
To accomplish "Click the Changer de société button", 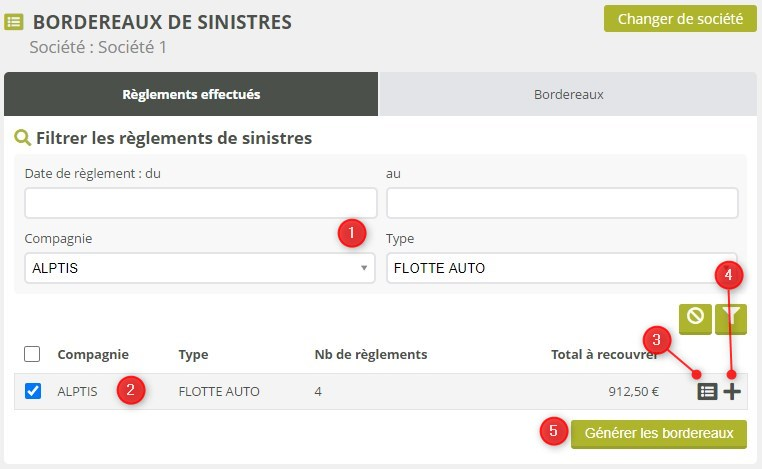I will [680, 18].
